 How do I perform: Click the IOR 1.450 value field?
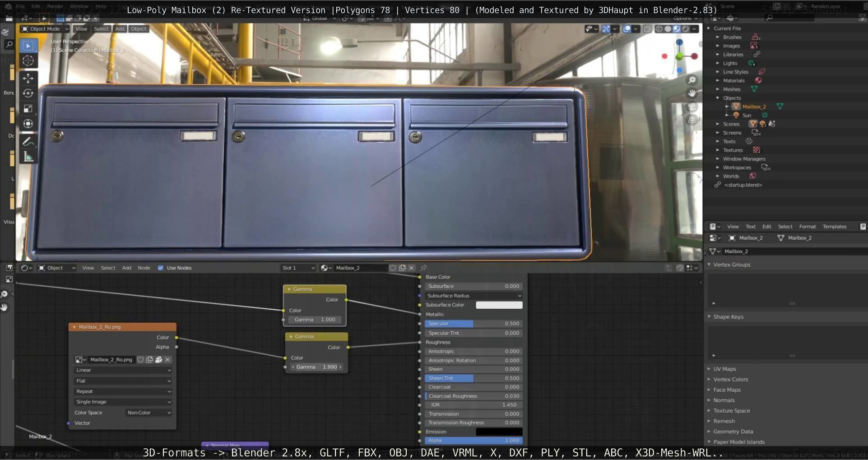[473, 405]
